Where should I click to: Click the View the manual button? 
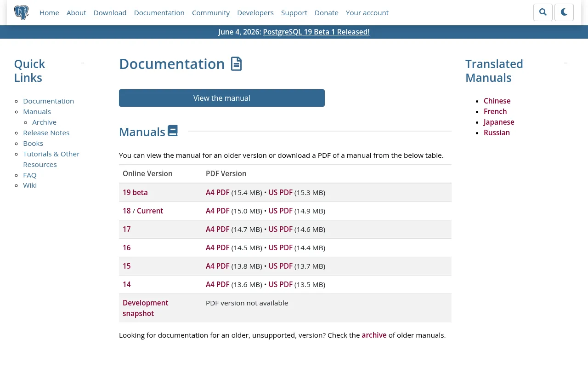[222, 98]
